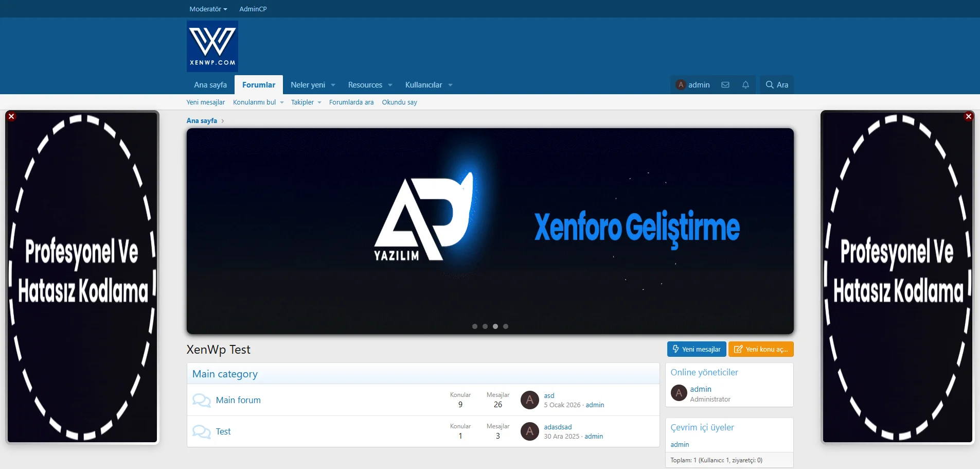
Task: Click admin avatar in Online yöneticiler
Action: (679, 393)
